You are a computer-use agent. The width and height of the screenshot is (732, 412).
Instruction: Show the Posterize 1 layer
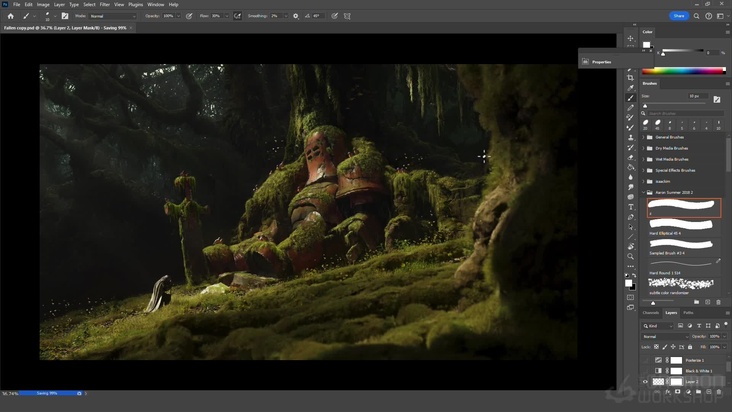[644, 360]
